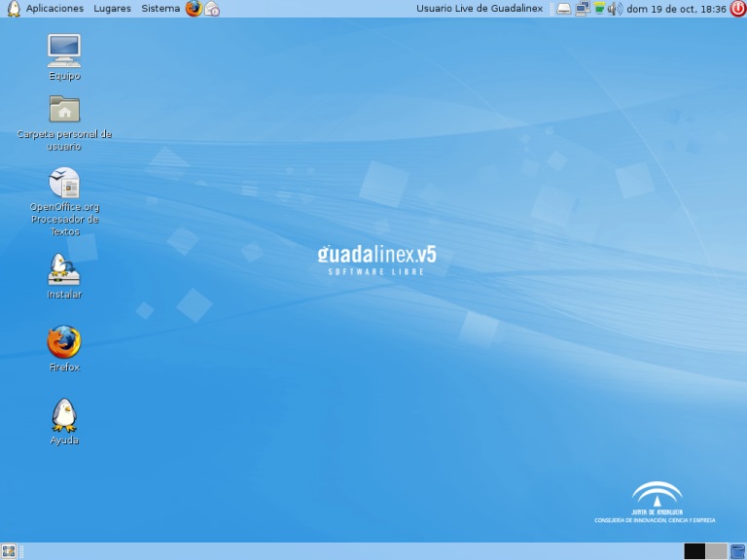Open the Aplicaciones menu
The width and height of the screenshot is (747, 560).
[x=54, y=9]
